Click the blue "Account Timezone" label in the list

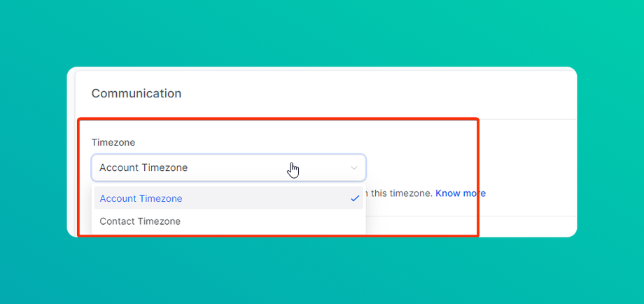141,198
